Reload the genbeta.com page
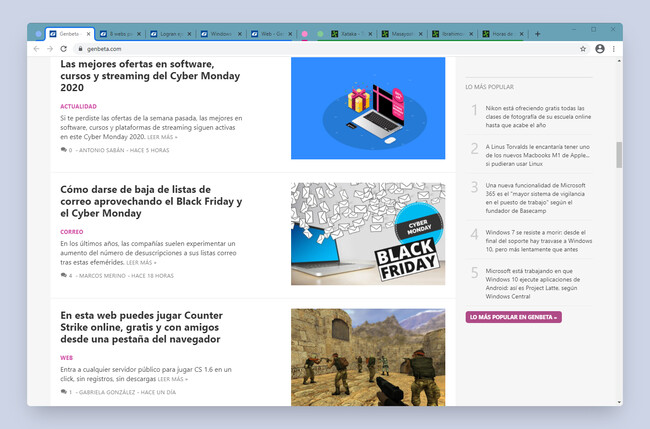The height and width of the screenshot is (429, 650). [63, 49]
